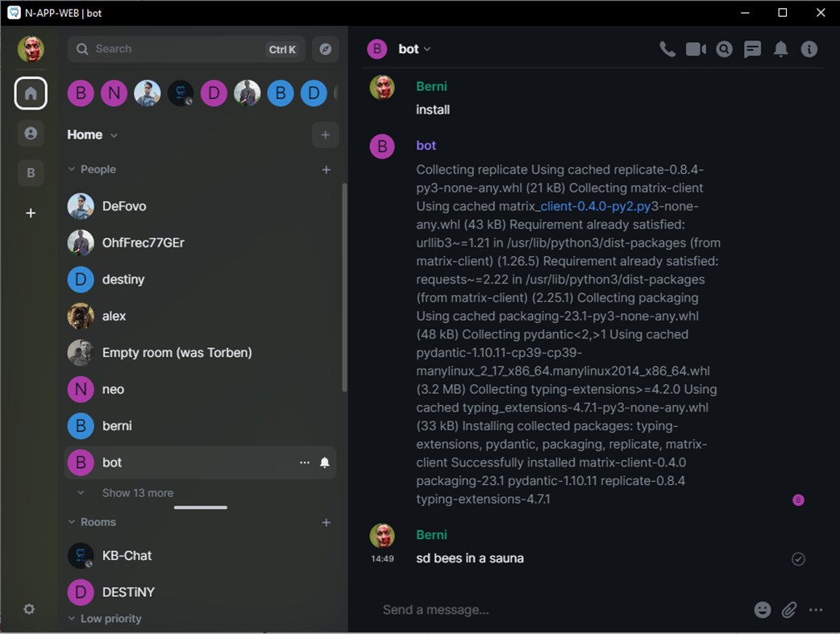This screenshot has height=634, width=840.
Task: Select the Home space in the sidebar
Action: tap(31, 93)
